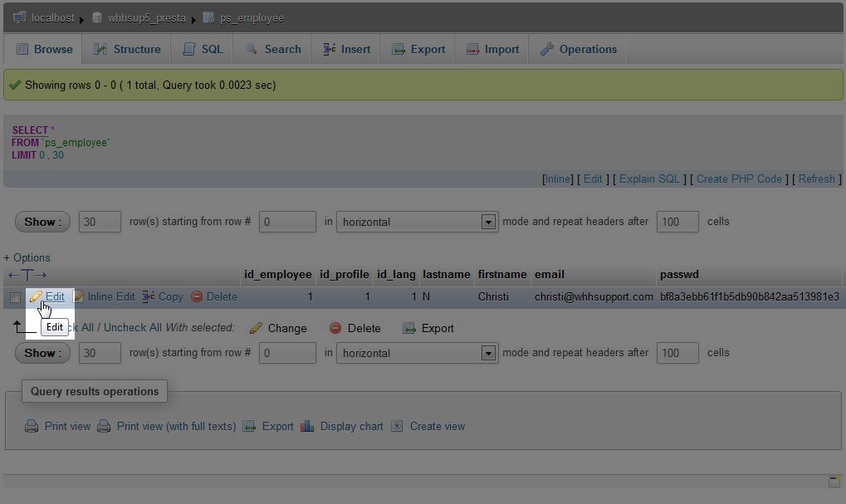Click the firstname cell Christi
The width and height of the screenshot is (846, 504).
click(x=493, y=296)
